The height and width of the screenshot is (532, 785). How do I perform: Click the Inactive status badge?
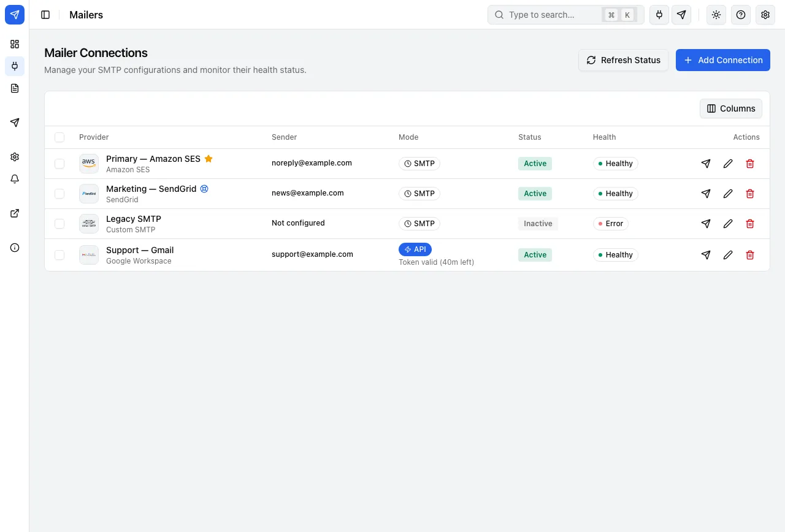pyautogui.click(x=538, y=224)
